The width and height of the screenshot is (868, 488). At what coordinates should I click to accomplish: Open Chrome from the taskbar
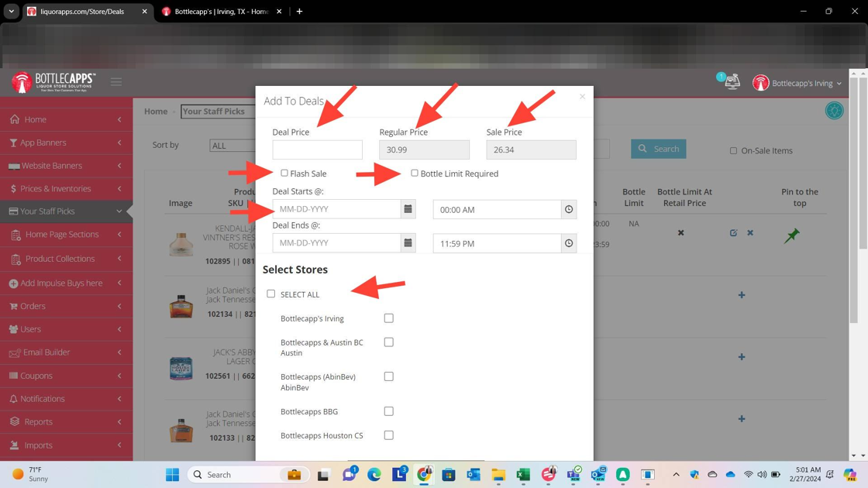tap(424, 474)
